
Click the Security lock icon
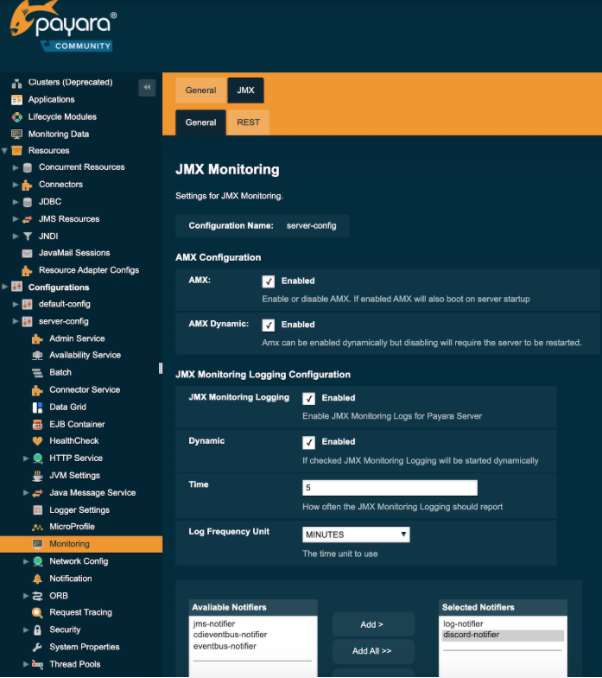(38, 630)
